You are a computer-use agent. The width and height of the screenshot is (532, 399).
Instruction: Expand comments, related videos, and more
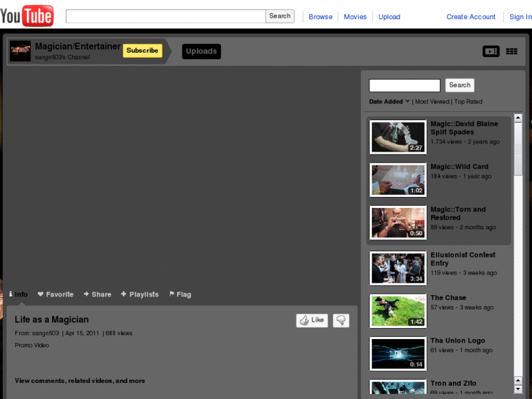80,381
